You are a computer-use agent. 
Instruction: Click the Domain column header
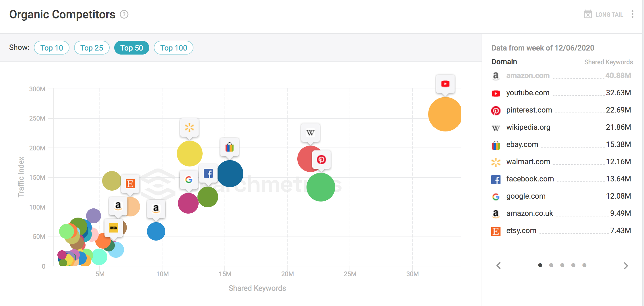pos(504,62)
